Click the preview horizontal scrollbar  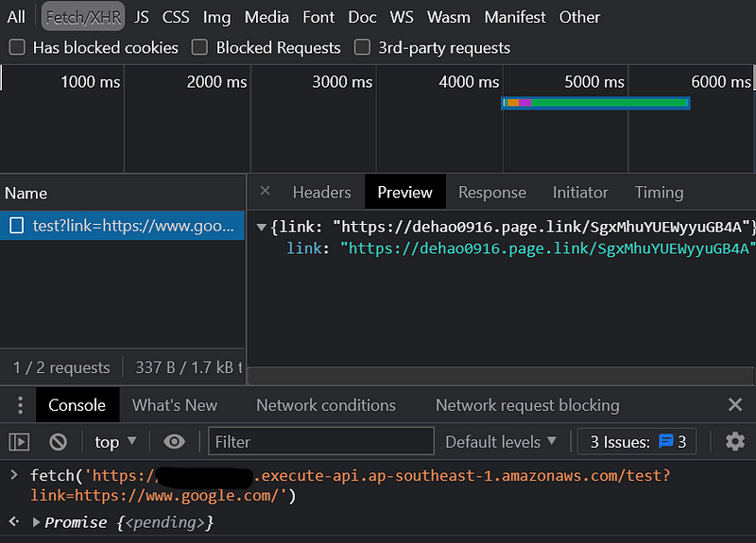tap(501, 375)
